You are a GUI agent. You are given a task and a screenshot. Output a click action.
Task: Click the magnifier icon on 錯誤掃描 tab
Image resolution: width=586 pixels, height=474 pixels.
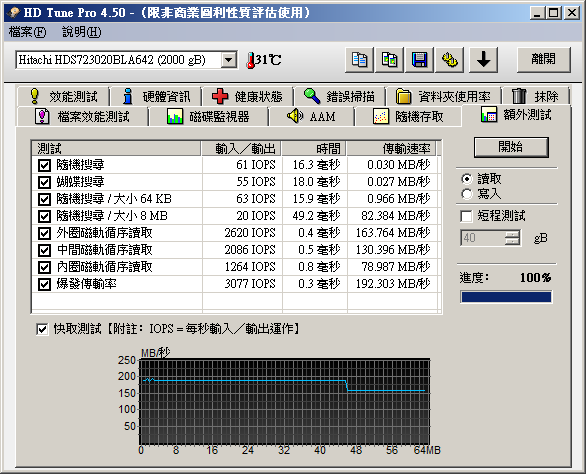(x=312, y=96)
